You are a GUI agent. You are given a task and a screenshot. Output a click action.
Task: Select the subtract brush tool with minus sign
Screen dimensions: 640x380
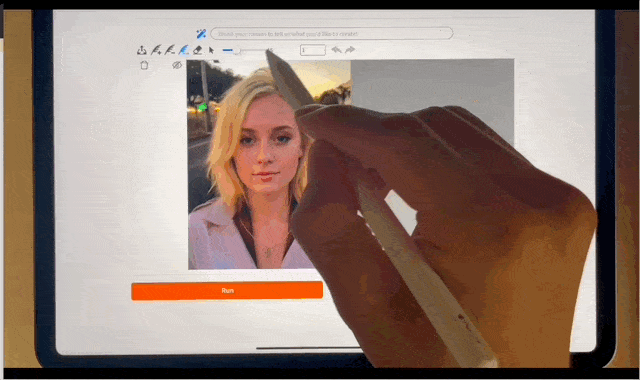coord(170,50)
